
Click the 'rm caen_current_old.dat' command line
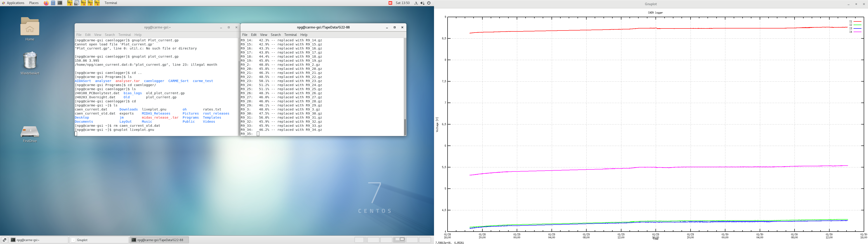117,126
